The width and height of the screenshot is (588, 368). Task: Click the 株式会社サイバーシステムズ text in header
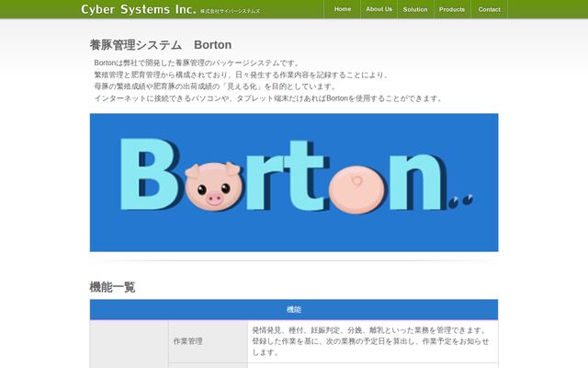tap(230, 11)
